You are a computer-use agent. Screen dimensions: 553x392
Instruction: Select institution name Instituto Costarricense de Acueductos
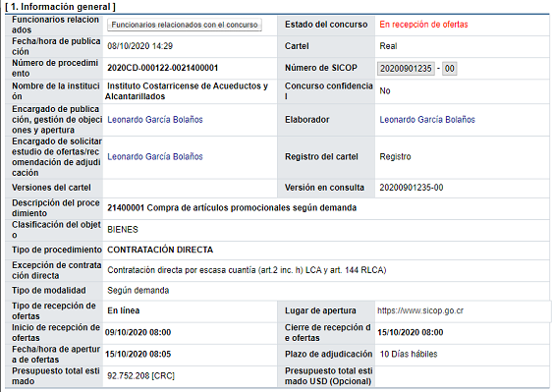(187, 91)
